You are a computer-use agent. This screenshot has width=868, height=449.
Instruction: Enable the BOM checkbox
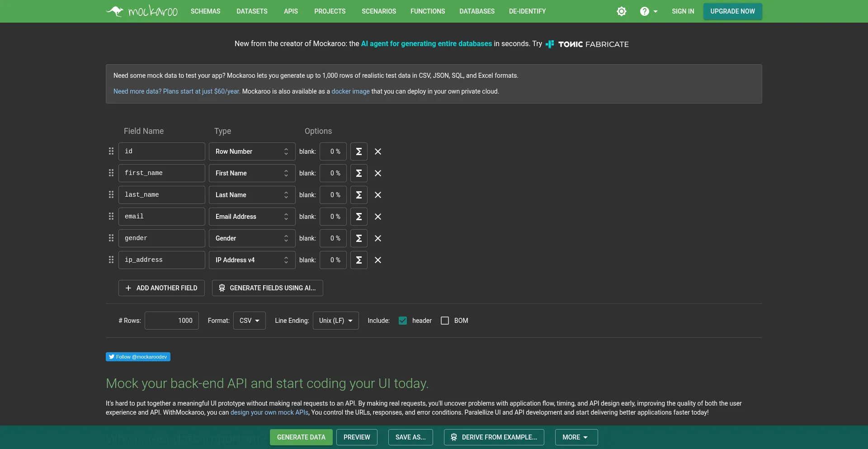(445, 321)
